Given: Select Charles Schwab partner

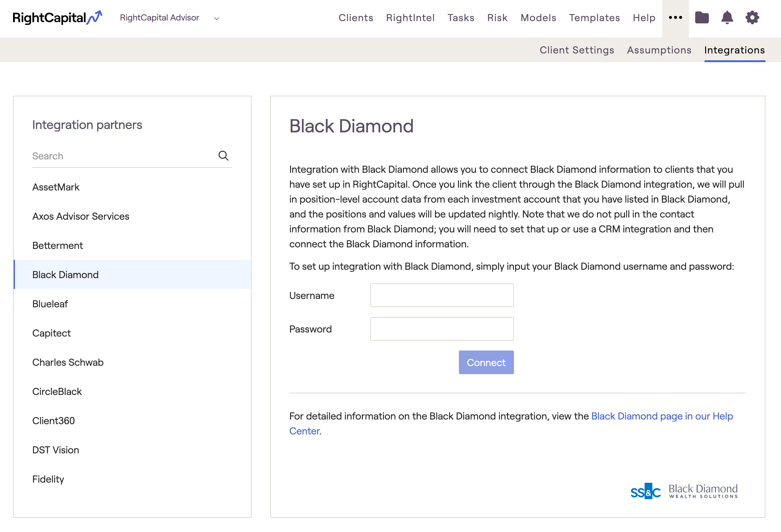Looking at the screenshot, I should pos(132,362).
